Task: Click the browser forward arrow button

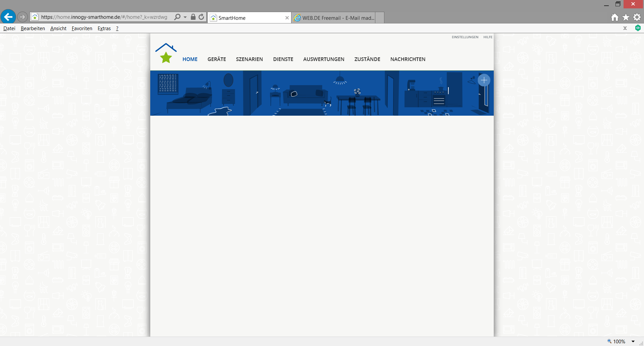Action: click(x=22, y=17)
